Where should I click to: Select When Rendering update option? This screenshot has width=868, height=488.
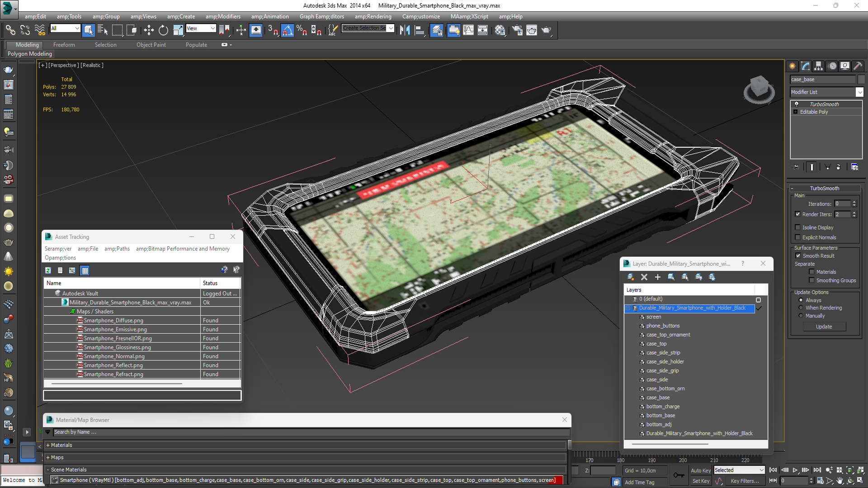(801, 308)
